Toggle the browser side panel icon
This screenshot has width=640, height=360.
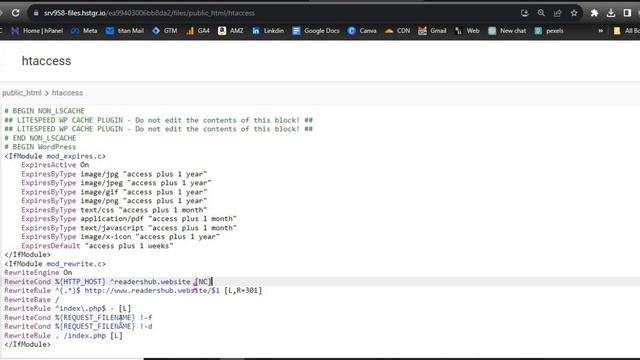point(627,13)
